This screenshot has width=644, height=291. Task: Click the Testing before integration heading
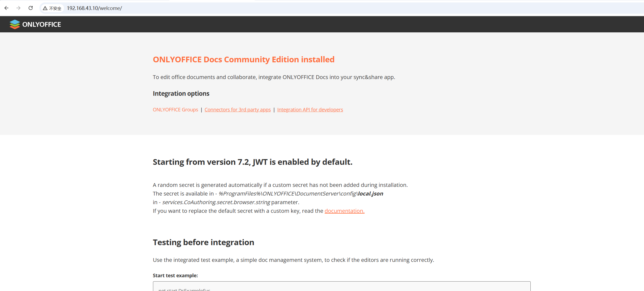(x=203, y=242)
